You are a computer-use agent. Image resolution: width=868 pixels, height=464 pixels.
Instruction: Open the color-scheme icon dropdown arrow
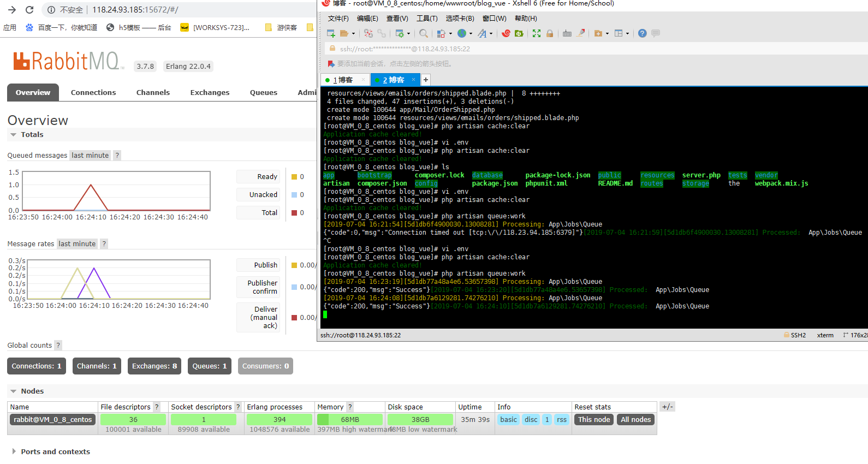[x=450, y=34]
